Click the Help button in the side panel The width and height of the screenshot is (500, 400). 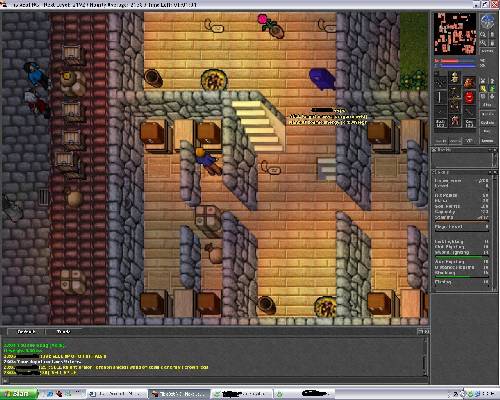(487, 131)
